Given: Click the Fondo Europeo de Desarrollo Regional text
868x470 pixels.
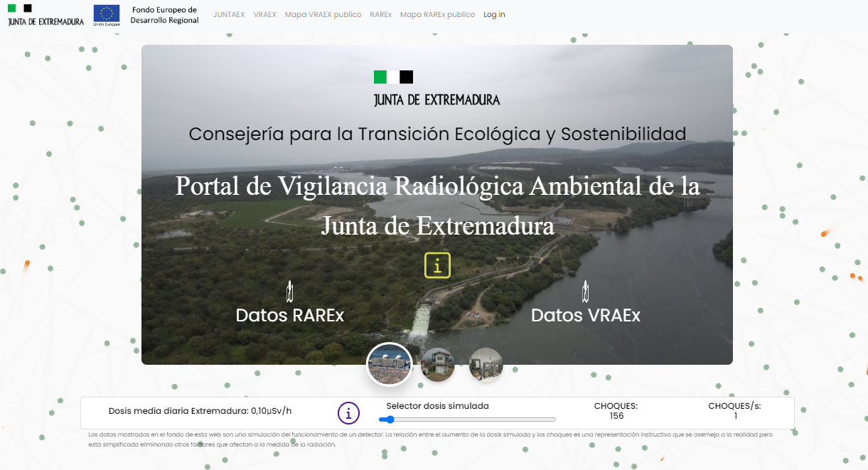Looking at the screenshot, I should click(x=165, y=15).
